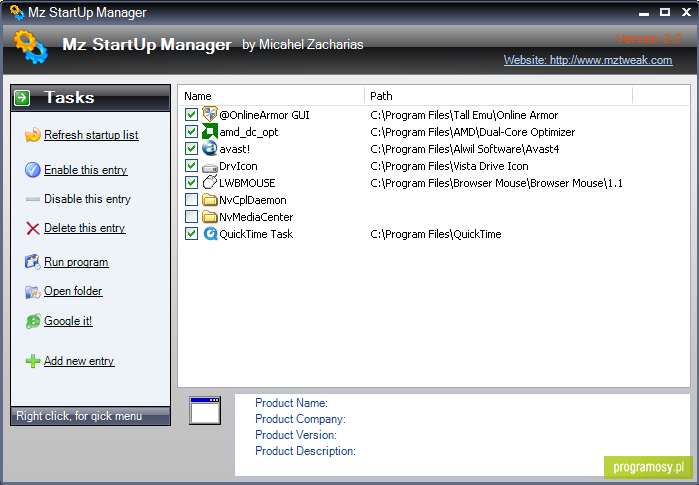Image resolution: width=699 pixels, height=485 pixels.
Task: Click the green arrow icon beside Tasks
Action: tap(22, 98)
